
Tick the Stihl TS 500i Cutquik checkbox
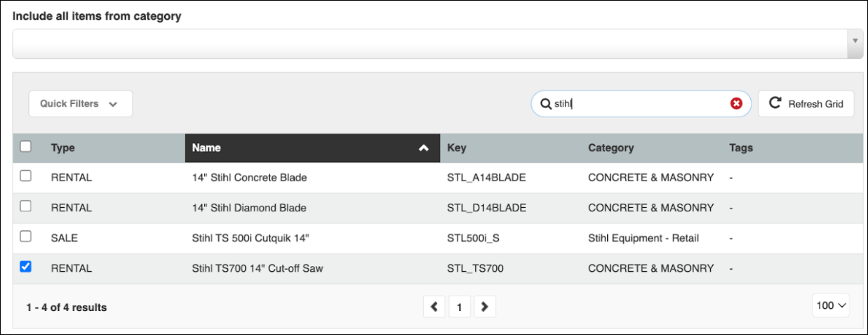coord(26,237)
